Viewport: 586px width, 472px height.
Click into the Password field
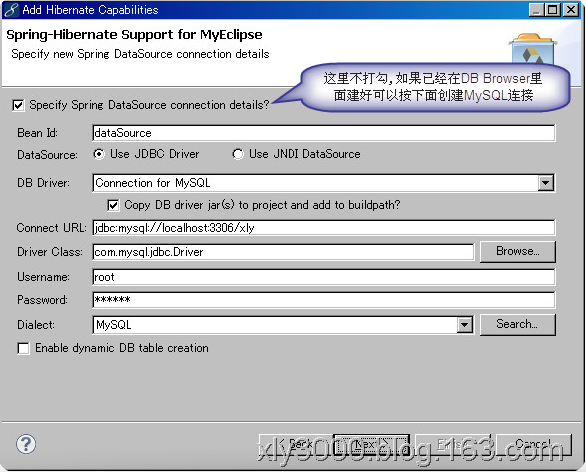pyautogui.click(x=323, y=300)
